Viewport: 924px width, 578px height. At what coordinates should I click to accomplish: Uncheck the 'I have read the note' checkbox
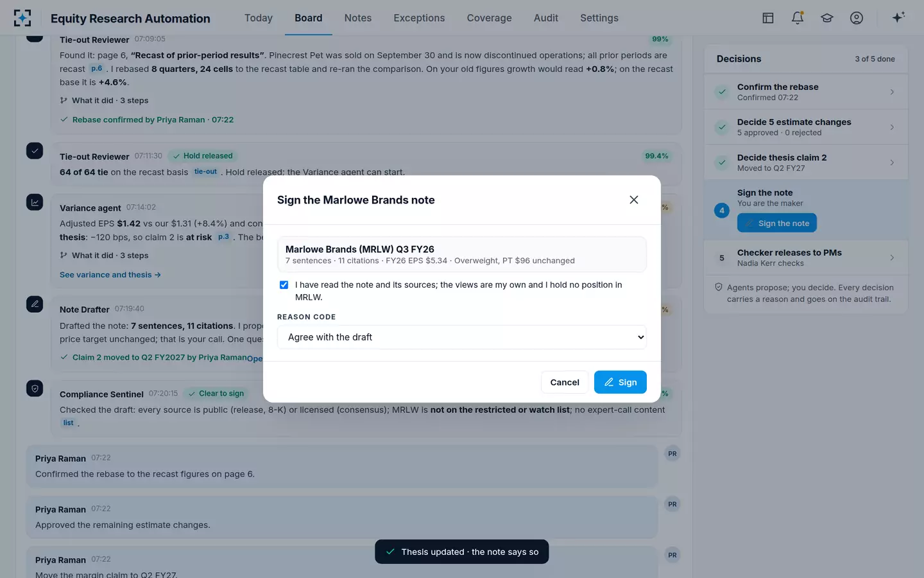tap(284, 285)
